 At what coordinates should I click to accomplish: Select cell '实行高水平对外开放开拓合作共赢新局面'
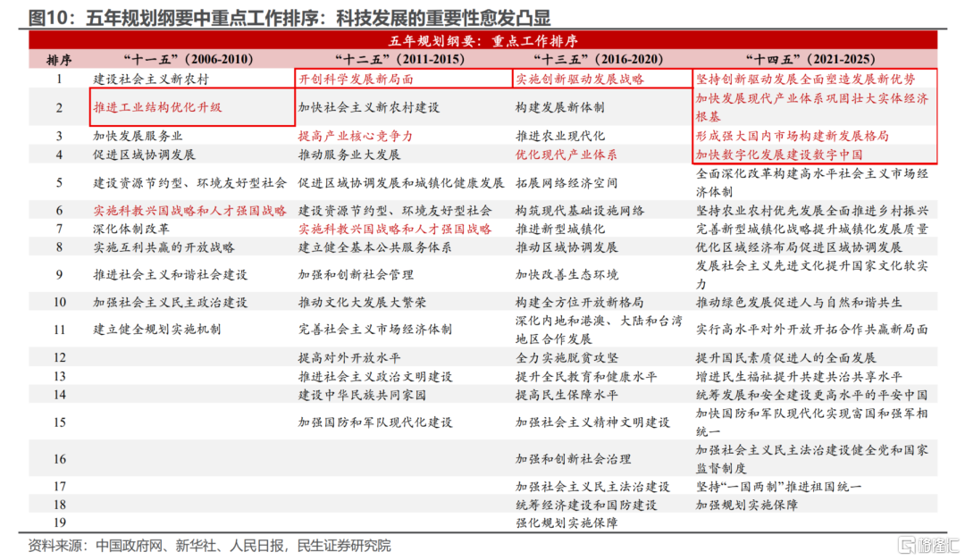[x=811, y=330]
